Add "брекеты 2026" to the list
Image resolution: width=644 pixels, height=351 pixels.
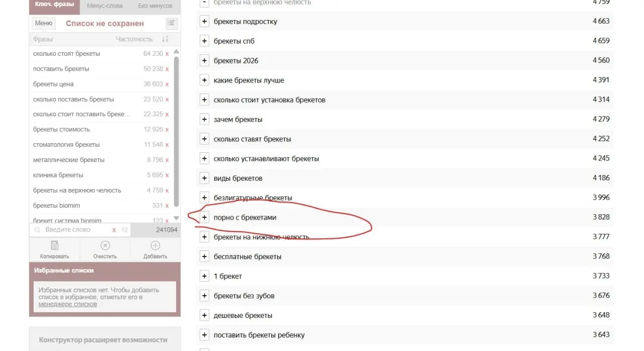pos(204,61)
